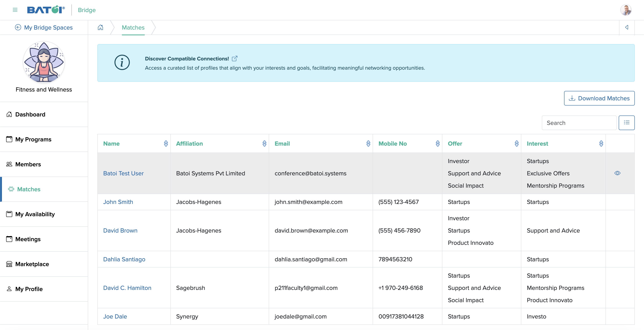Open My Availability in the sidebar

(x=44, y=214)
